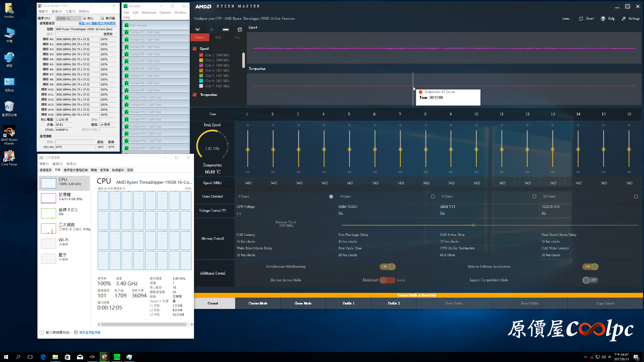644x362 pixels.
Task: Uncheck the Core 4 speed checkbox
Action: (201, 70)
